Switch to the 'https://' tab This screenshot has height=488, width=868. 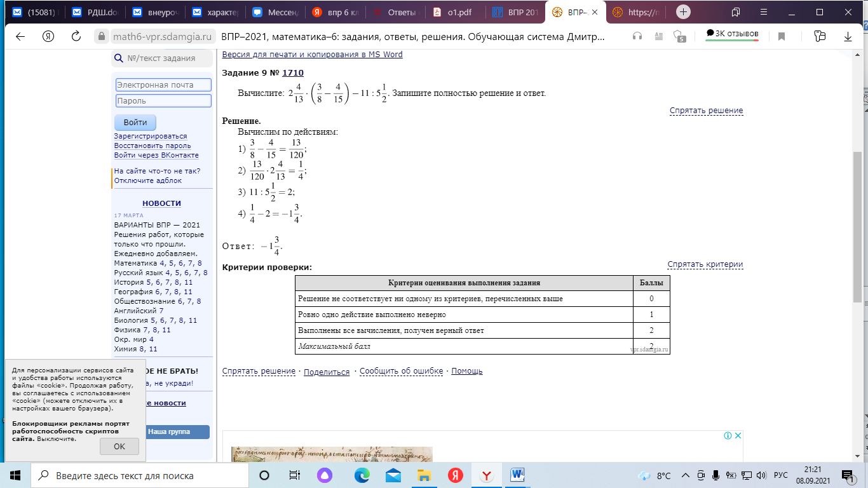(637, 12)
